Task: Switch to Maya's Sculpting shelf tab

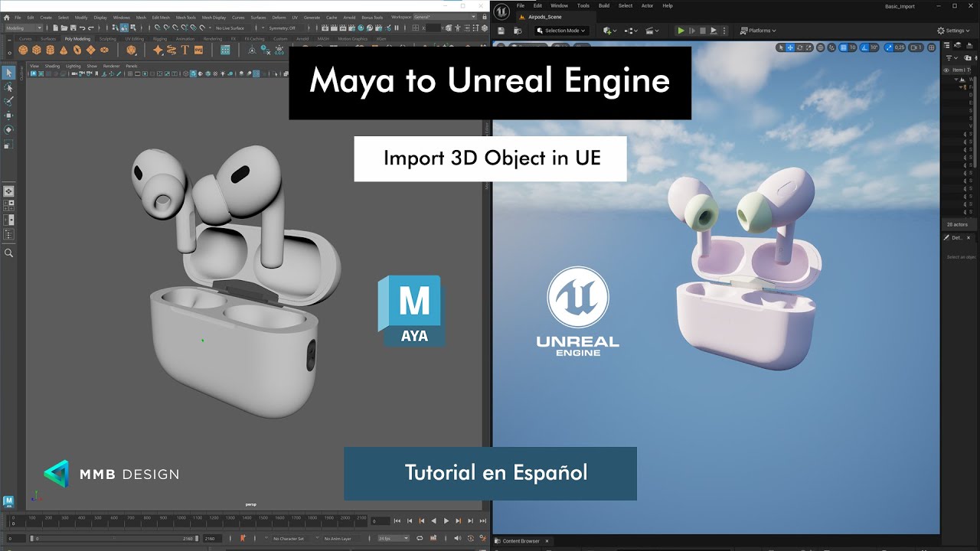Action: point(107,38)
